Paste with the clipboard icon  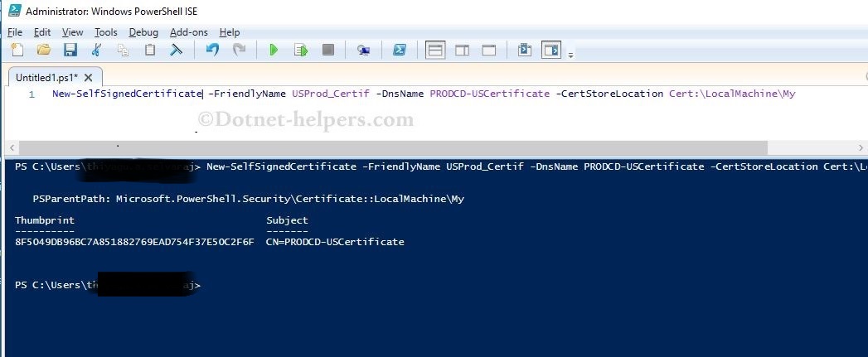point(149,50)
